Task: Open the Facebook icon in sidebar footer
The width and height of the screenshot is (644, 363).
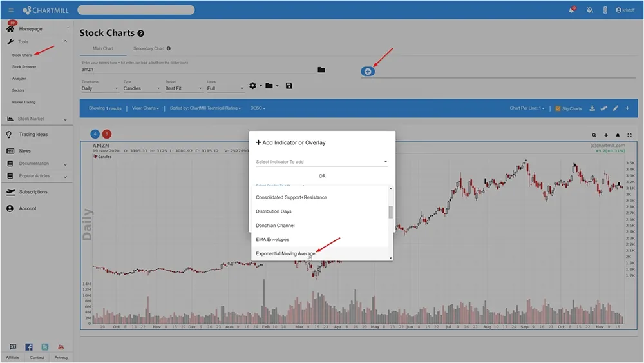Action: point(29,347)
